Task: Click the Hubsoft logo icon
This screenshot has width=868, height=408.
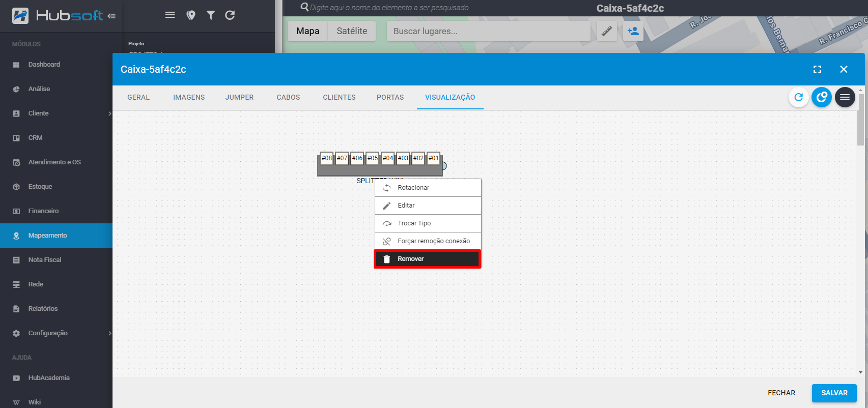Action: 20,16
